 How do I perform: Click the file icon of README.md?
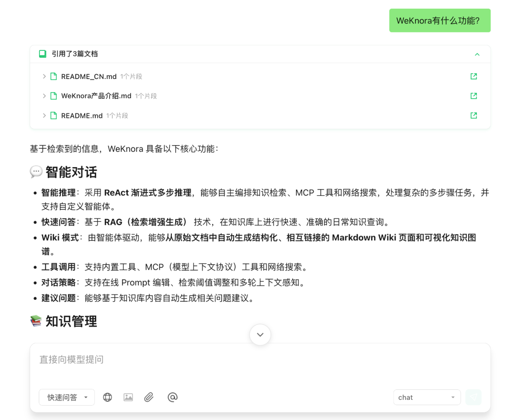pos(54,115)
